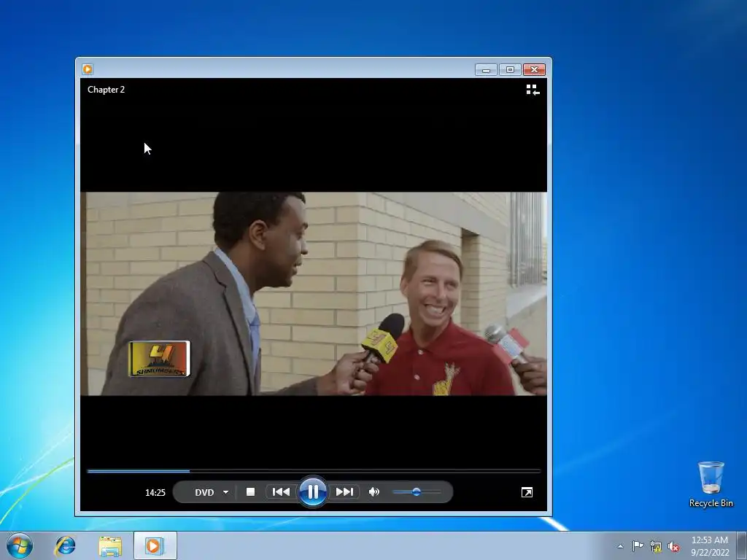This screenshot has width=747, height=560.
Task: Stop the DVD playback
Action: click(x=251, y=492)
